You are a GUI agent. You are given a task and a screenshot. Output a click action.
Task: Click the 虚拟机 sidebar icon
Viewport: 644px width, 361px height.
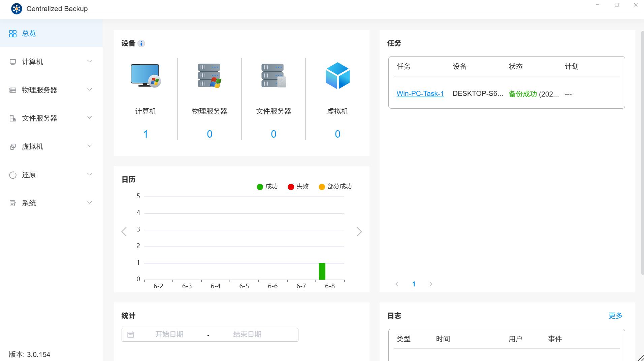pyautogui.click(x=13, y=147)
